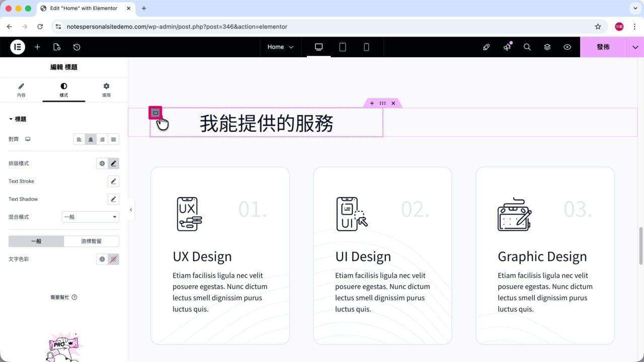Open the structure layers icon

tap(547, 47)
